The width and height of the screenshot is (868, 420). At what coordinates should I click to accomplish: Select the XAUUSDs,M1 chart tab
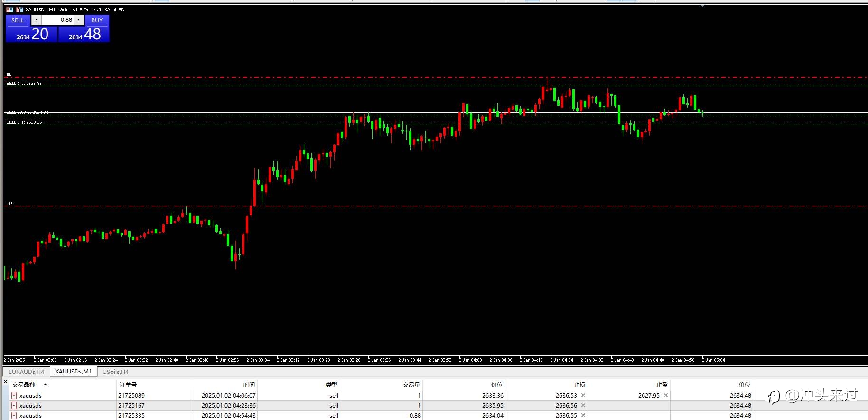(73, 372)
